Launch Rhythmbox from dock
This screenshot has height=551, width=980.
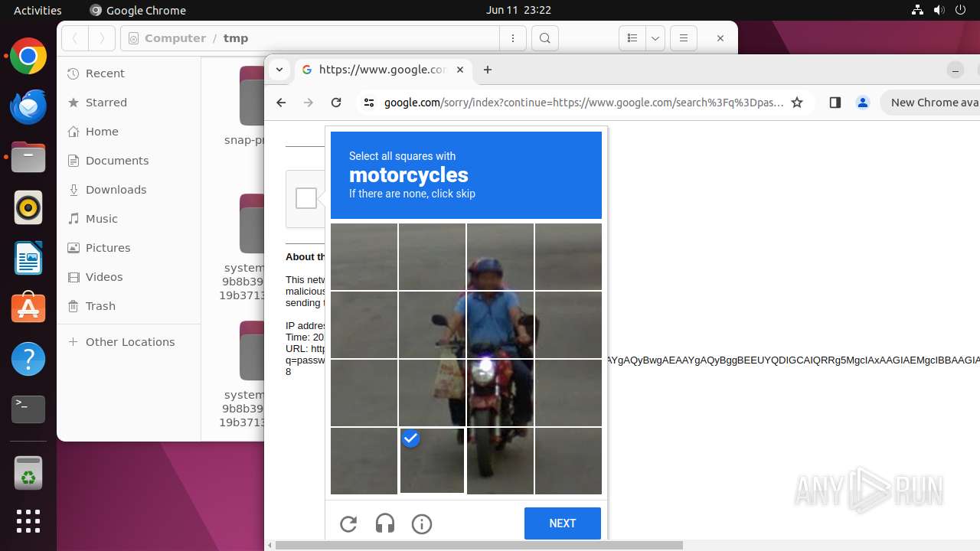click(x=28, y=208)
